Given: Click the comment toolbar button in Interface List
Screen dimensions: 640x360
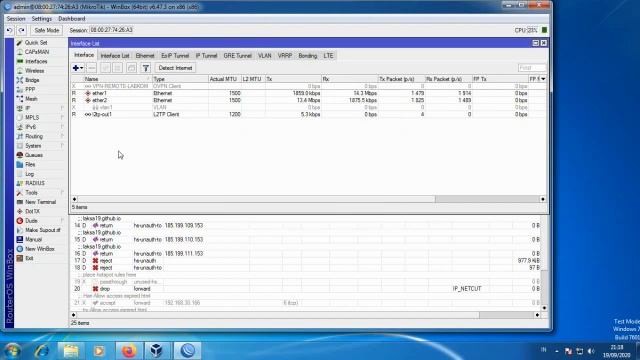Looking at the screenshot, I should [131, 68].
